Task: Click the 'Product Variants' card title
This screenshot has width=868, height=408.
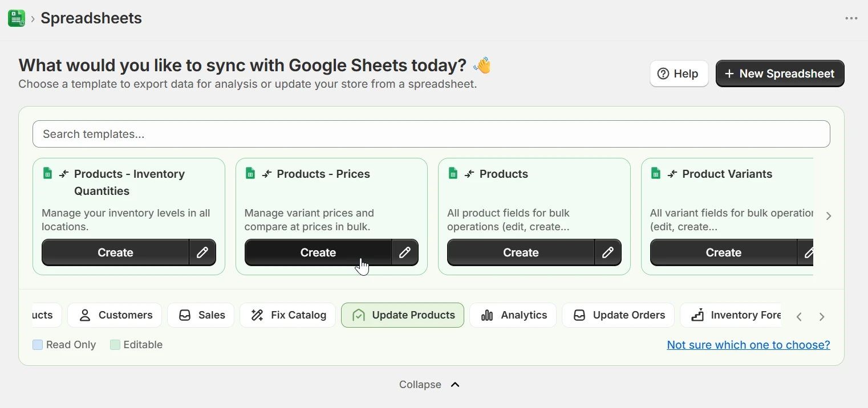Action: point(727,174)
